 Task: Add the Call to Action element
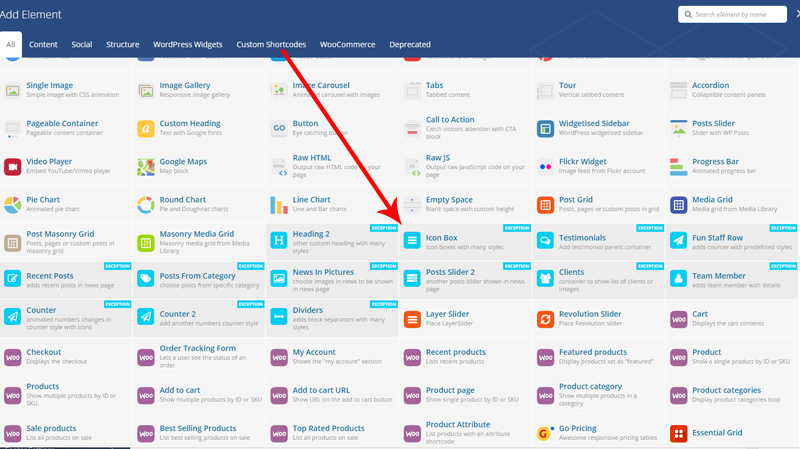pos(466,129)
